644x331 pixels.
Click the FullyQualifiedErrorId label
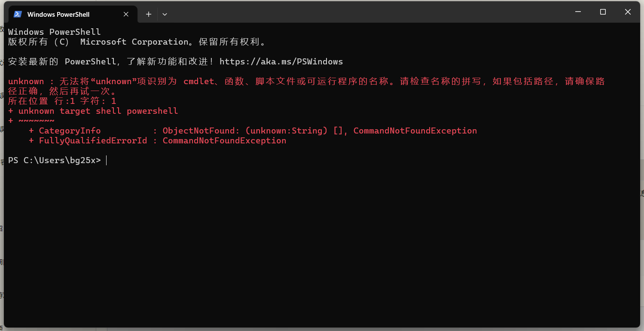[93, 140]
